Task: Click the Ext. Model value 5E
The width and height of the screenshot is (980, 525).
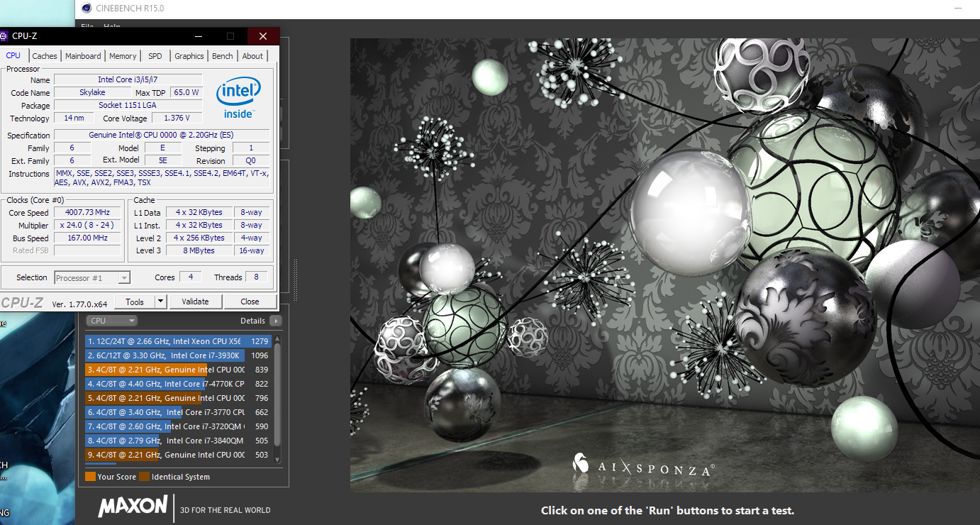Action: [x=162, y=161]
